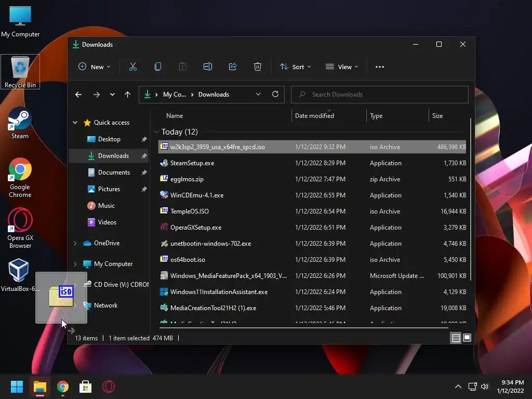Click the Rename icon in toolbar
Image resolution: width=532 pixels, height=399 pixels.
click(208, 67)
